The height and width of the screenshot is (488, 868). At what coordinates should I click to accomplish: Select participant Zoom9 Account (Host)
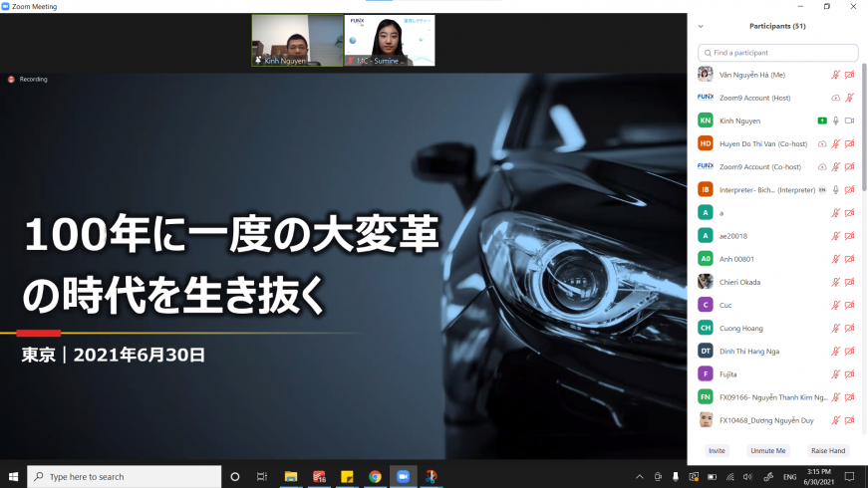[x=777, y=98]
